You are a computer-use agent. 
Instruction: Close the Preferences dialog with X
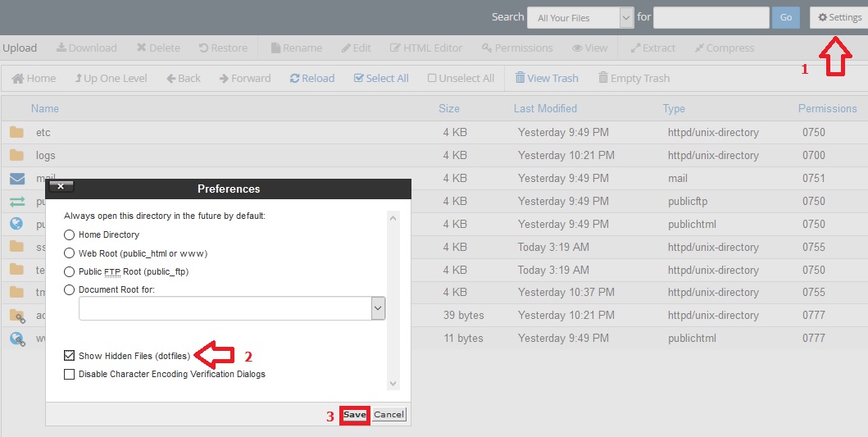(x=61, y=187)
